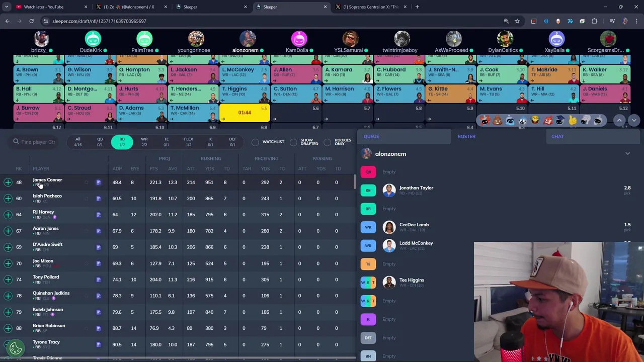This screenshot has height=362, width=644.
Task: Send the laughing emoji reaction
Action: pyautogui.click(x=535, y=120)
